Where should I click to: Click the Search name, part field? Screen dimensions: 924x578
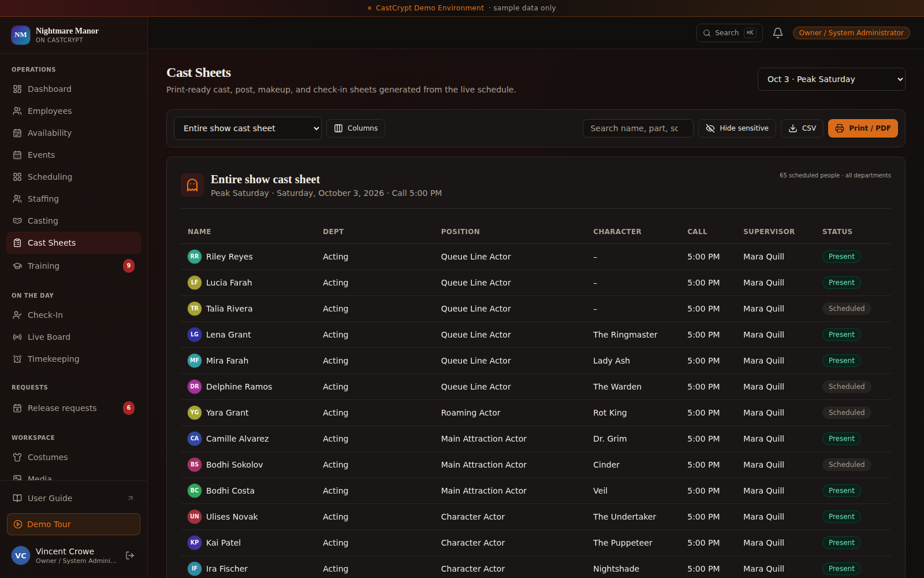click(x=638, y=128)
